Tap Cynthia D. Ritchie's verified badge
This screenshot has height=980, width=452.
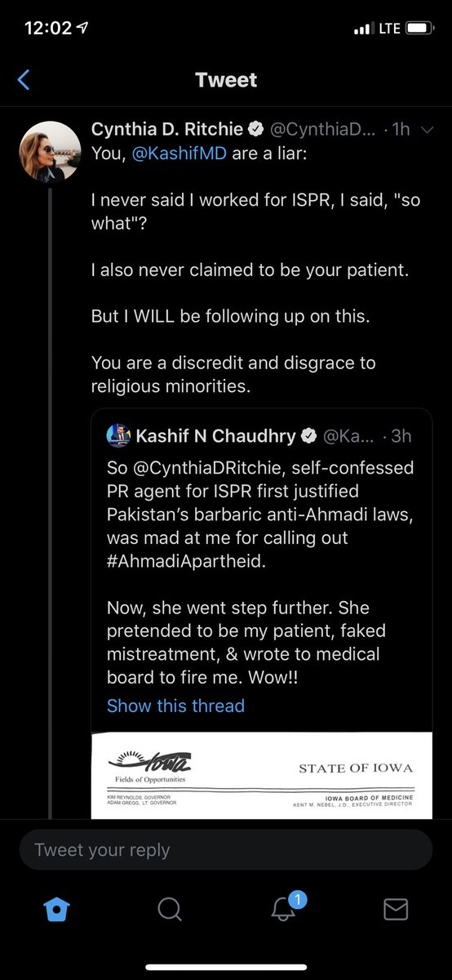(x=255, y=128)
